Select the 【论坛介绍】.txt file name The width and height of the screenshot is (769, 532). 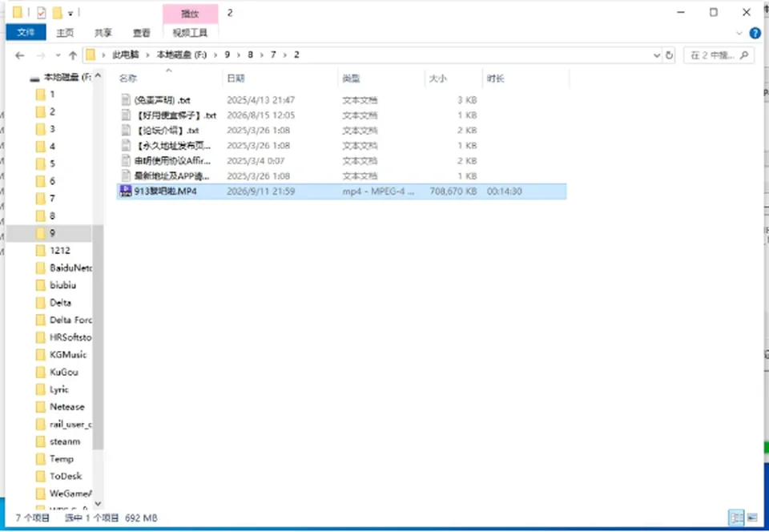(167, 131)
